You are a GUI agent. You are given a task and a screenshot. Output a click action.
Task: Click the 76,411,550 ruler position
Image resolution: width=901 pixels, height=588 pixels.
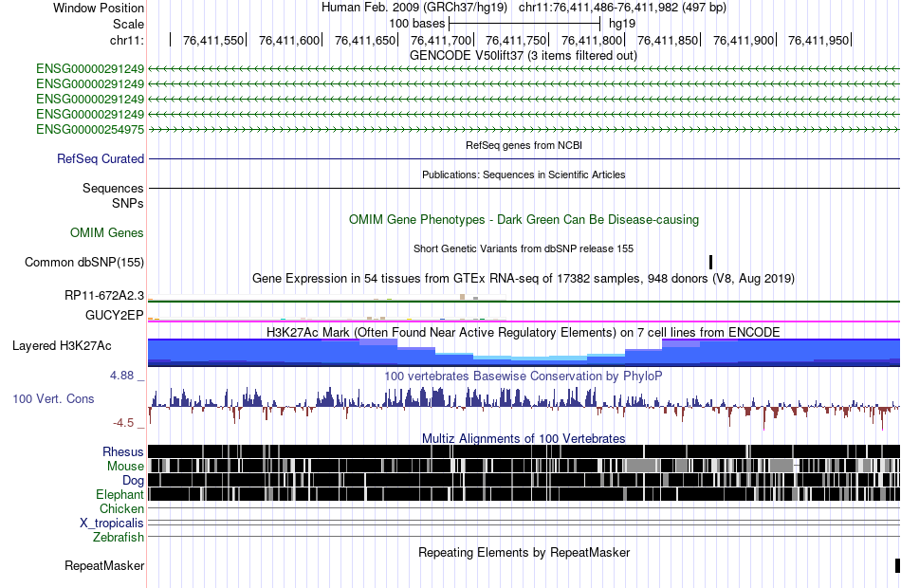coord(213,40)
